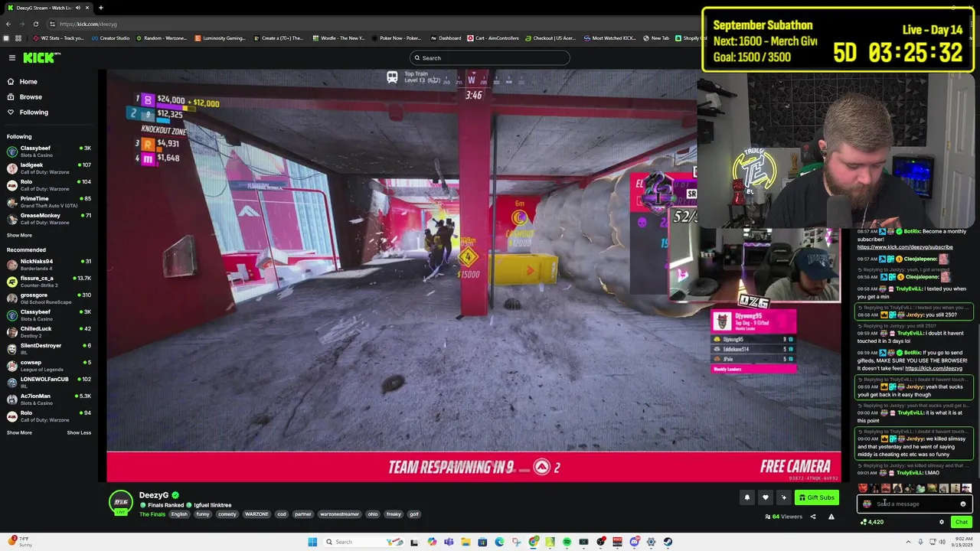This screenshot has width=980, height=551.
Task: Open PrimeTime channel in sidebar
Action: (x=49, y=201)
